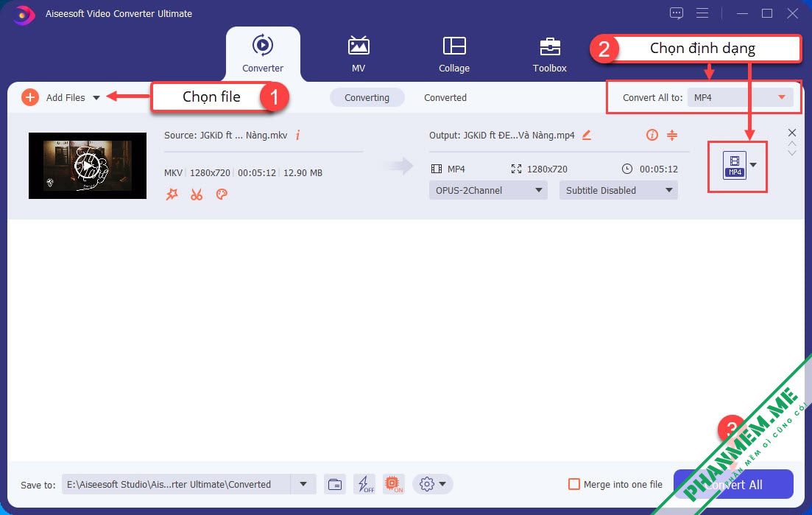The width and height of the screenshot is (812, 515).
Task: Click the Source file name text
Action: coord(225,136)
